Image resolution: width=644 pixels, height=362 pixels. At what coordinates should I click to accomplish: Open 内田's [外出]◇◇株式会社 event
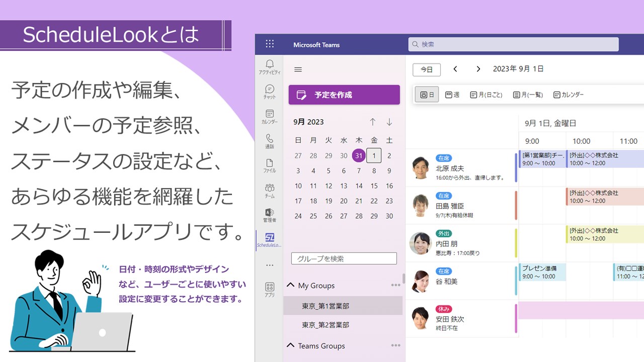coord(605,234)
